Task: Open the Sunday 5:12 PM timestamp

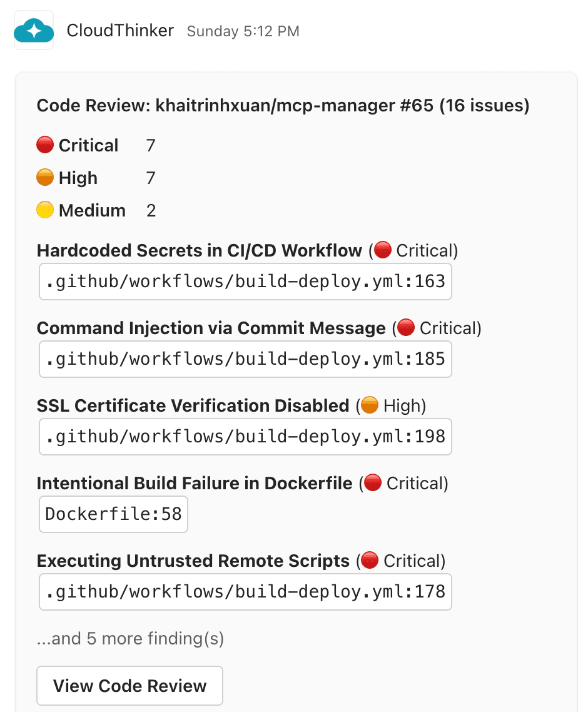Action: (x=243, y=31)
